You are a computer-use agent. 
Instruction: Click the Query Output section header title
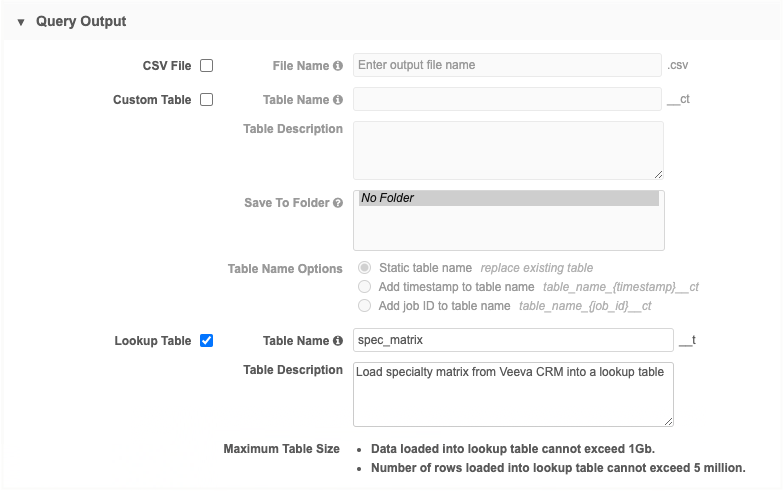(81, 21)
